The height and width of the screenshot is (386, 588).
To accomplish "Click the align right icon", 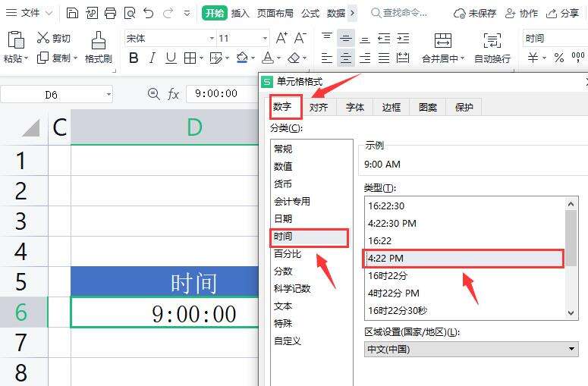I will pyautogui.click(x=365, y=58).
